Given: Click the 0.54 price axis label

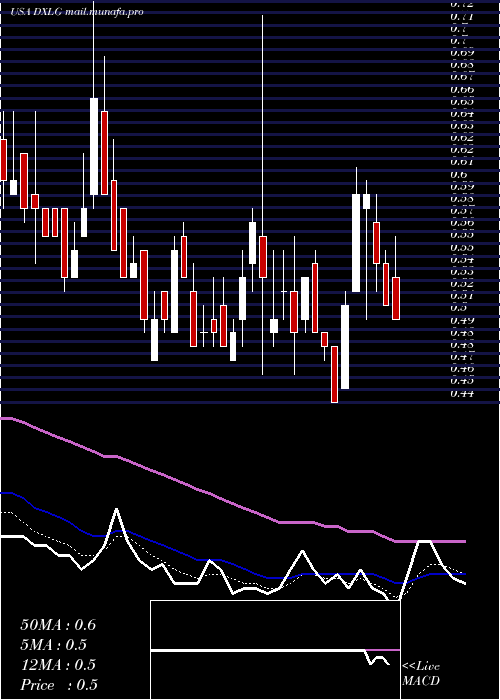Looking at the screenshot, I should pos(461,259).
